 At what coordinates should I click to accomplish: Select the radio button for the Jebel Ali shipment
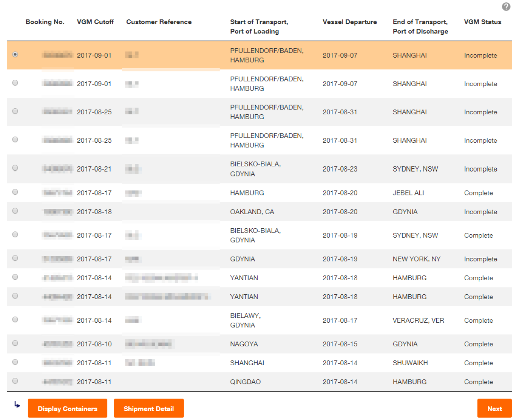(15, 192)
